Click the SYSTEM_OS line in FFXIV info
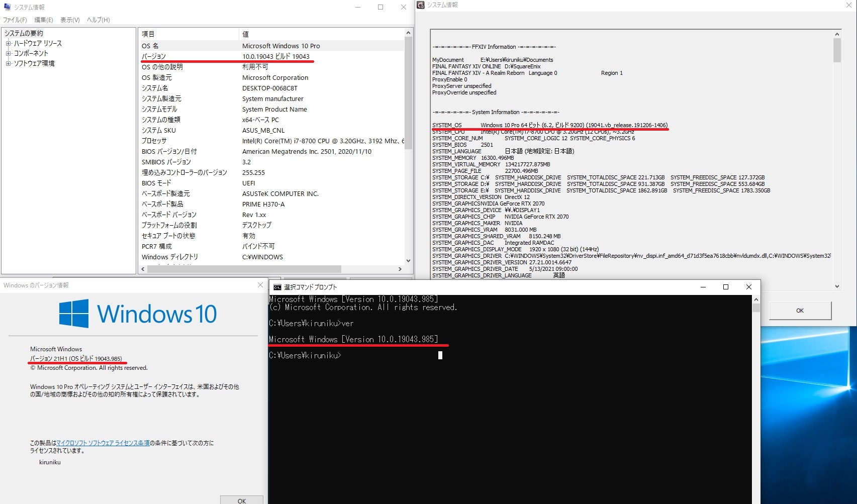The height and width of the screenshot is (504, 857). point(550,125)
